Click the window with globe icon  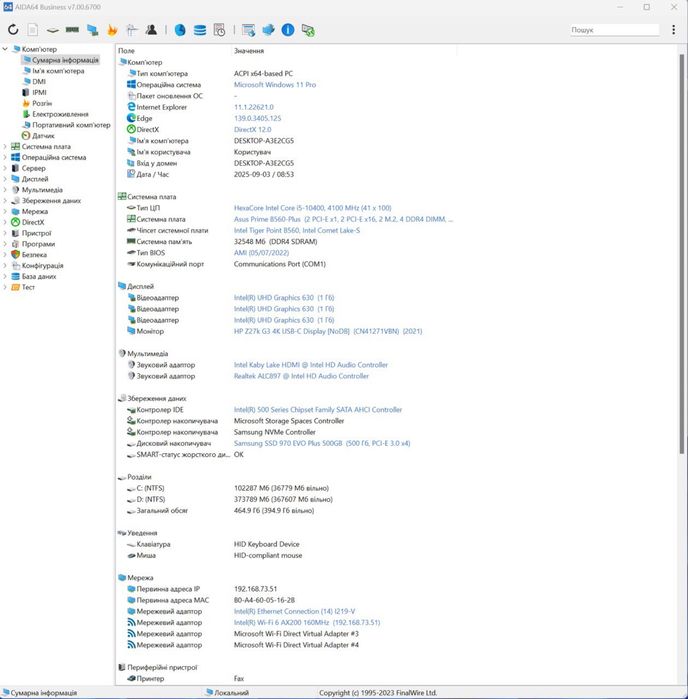248,30
